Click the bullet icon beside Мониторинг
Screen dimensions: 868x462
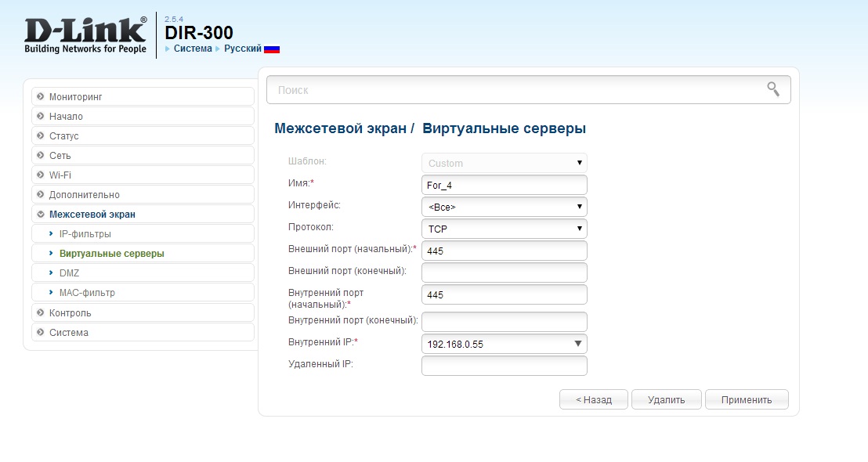41,96
